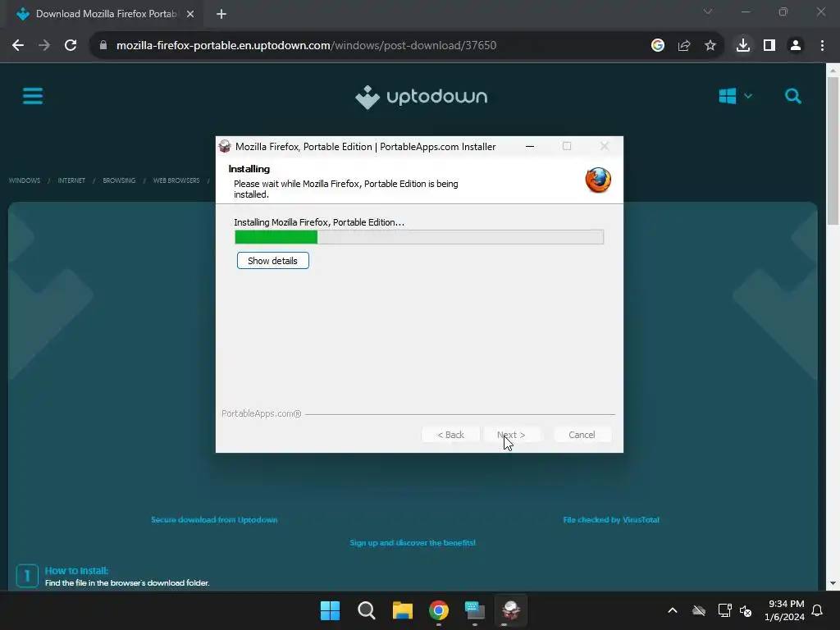The image size is (840, 630).
Task: Click the muted volume tray icon
Action: pyautogui.click(x=745, y=610)
